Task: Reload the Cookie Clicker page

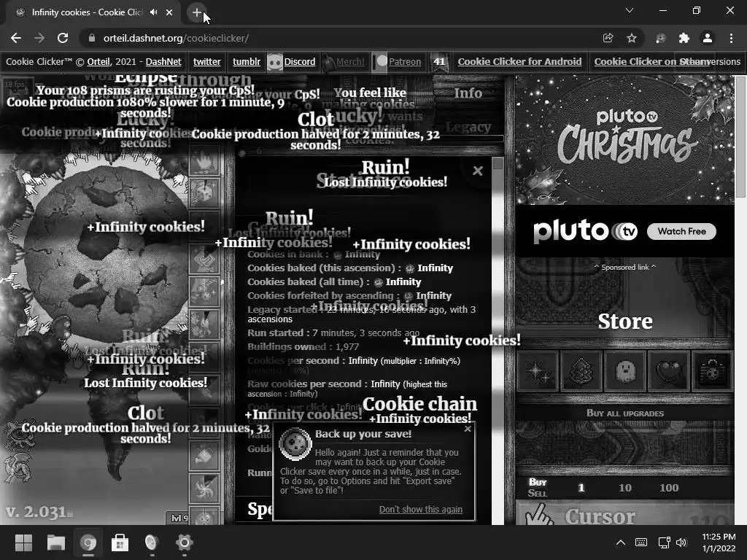Action: click(63, 38)
